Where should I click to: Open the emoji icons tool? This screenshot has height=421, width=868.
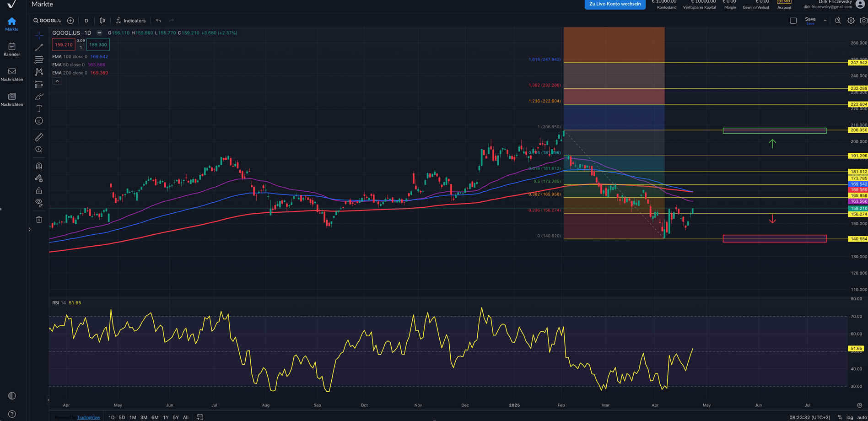[x=39, y=121]
